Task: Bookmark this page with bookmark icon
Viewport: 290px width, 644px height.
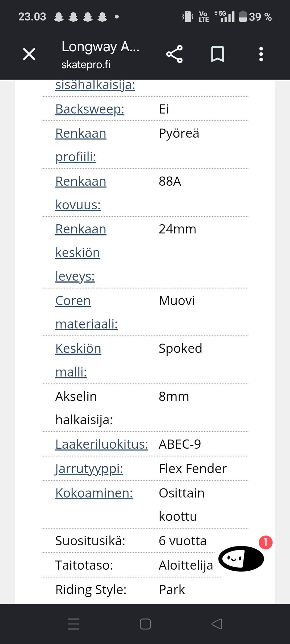Action: [x=217, y=54]
